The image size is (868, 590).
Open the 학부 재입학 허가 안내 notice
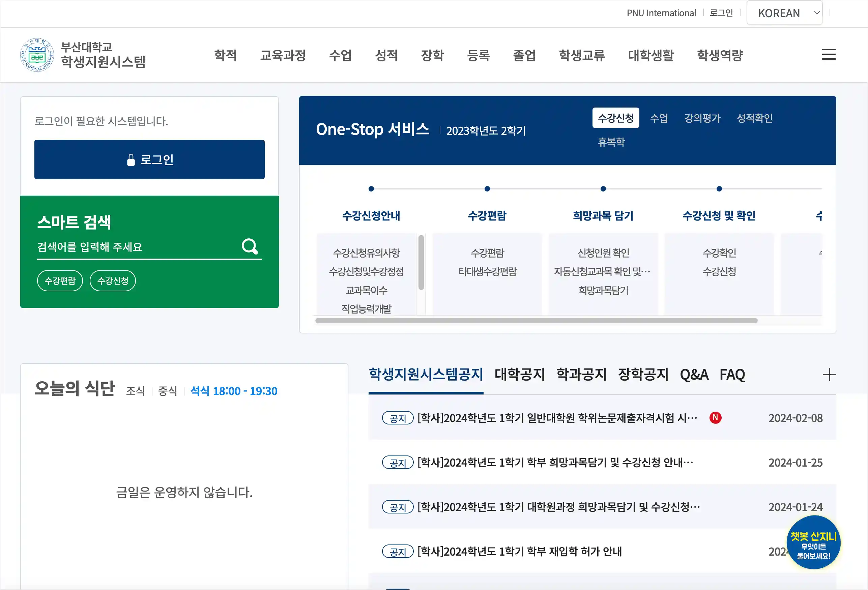[519, 551]
